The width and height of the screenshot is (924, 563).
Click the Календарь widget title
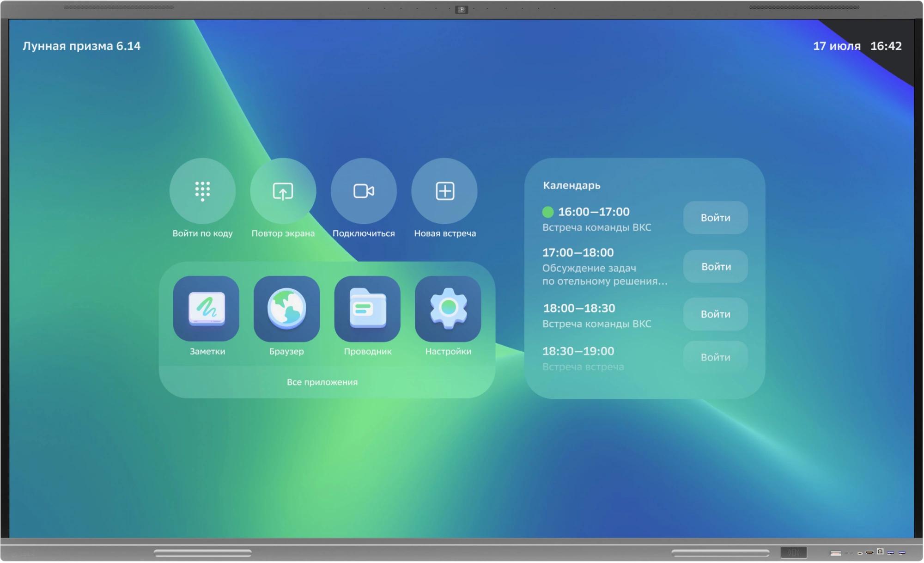coord(571,185)
